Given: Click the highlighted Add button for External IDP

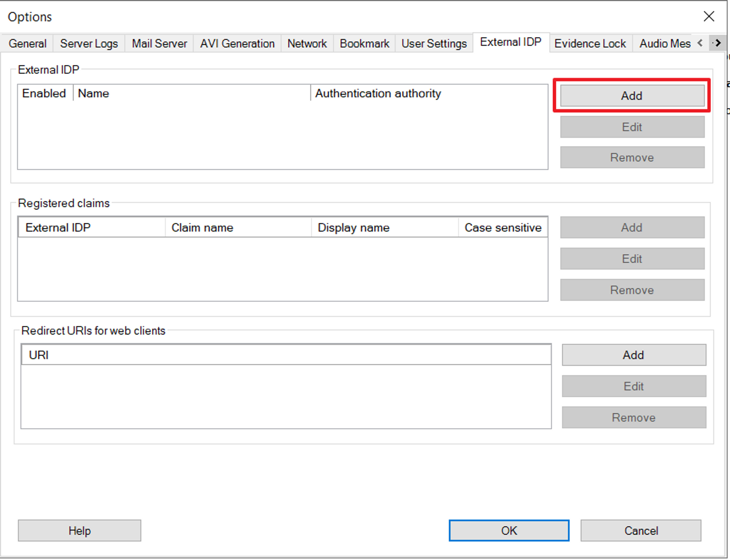Looking at the screenshot, I should [632, 96].
